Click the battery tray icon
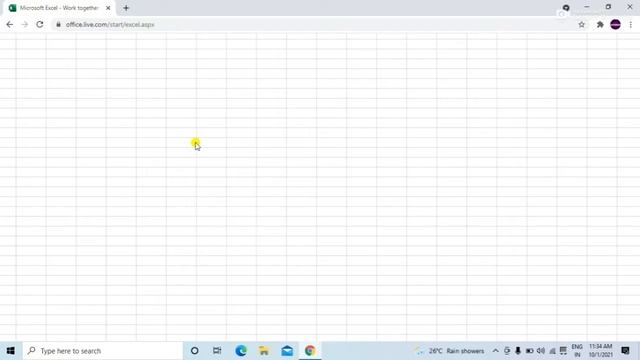 [529, 351]
